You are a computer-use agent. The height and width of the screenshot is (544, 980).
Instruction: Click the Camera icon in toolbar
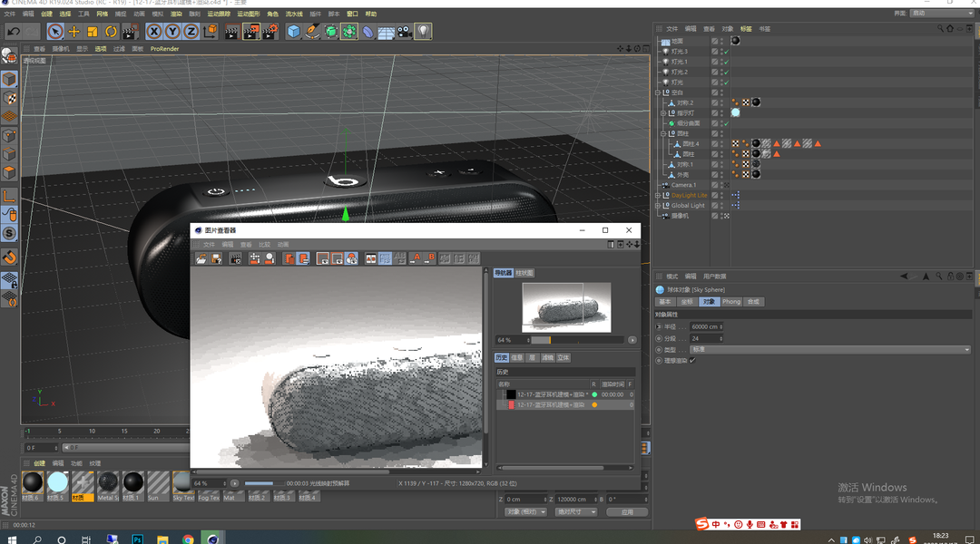click(x=405, y=31)
